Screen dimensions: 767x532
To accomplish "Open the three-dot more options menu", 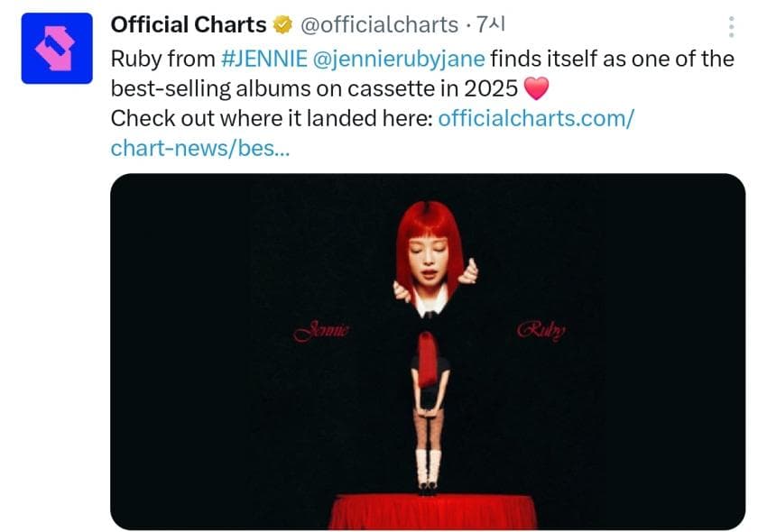I will pyautogui.click(x=731, y=27).
